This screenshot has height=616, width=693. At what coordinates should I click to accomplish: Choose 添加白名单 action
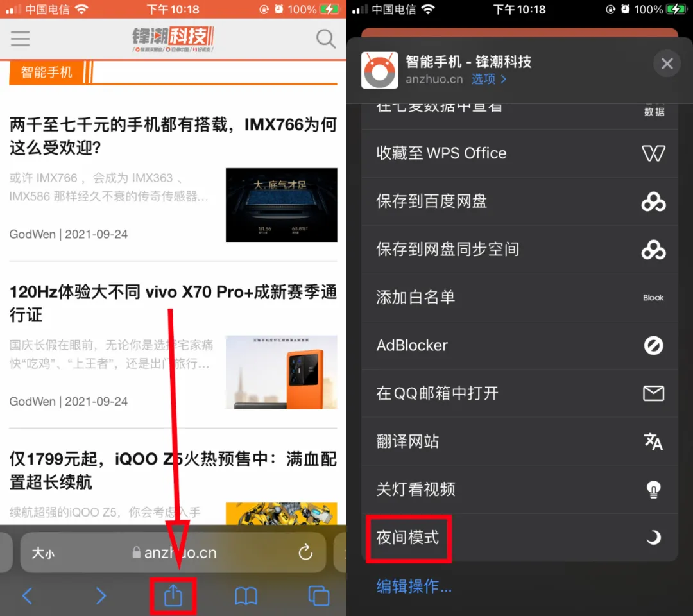pyautogui.click(x=519, y=297)
